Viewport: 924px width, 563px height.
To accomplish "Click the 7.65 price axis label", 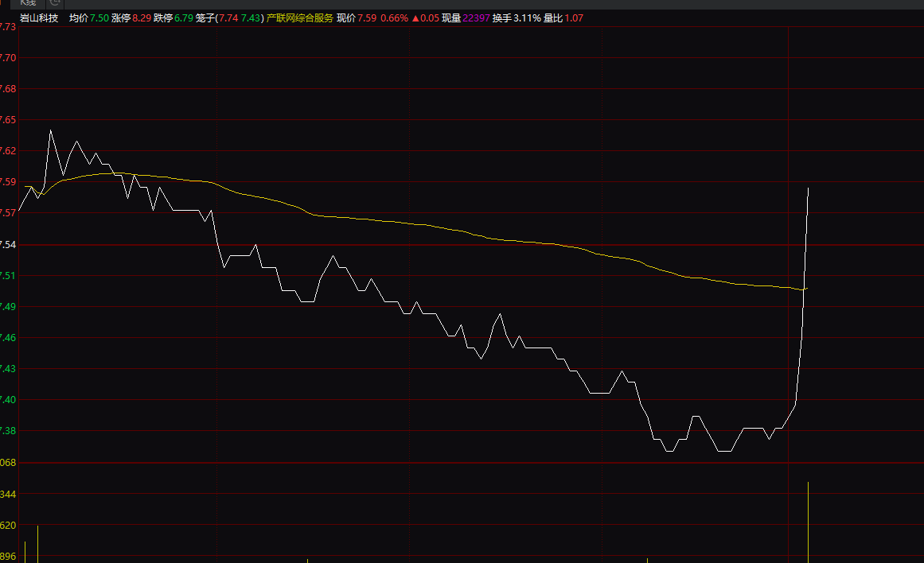I will [x=8, y=120].
